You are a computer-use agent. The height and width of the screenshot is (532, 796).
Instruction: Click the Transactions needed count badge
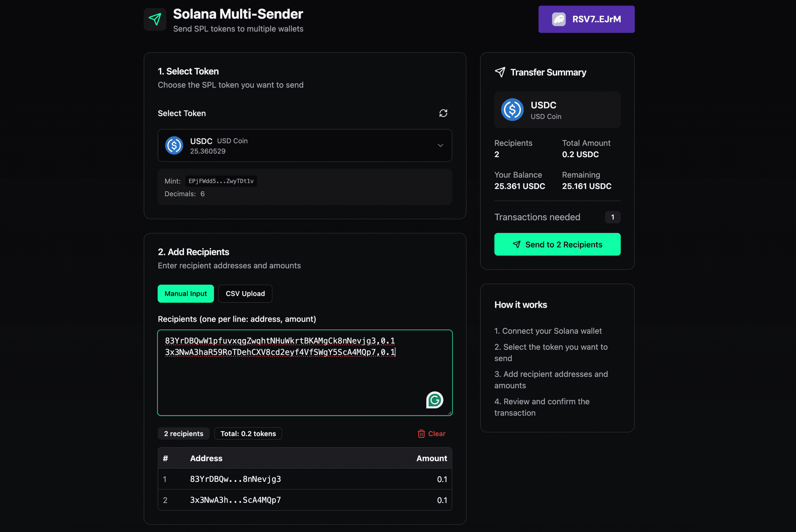[x=613, y=217]
